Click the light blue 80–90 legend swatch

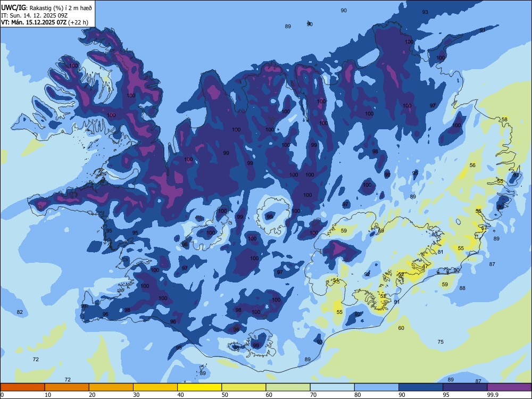pyautogui.click(x=377, y=387)
